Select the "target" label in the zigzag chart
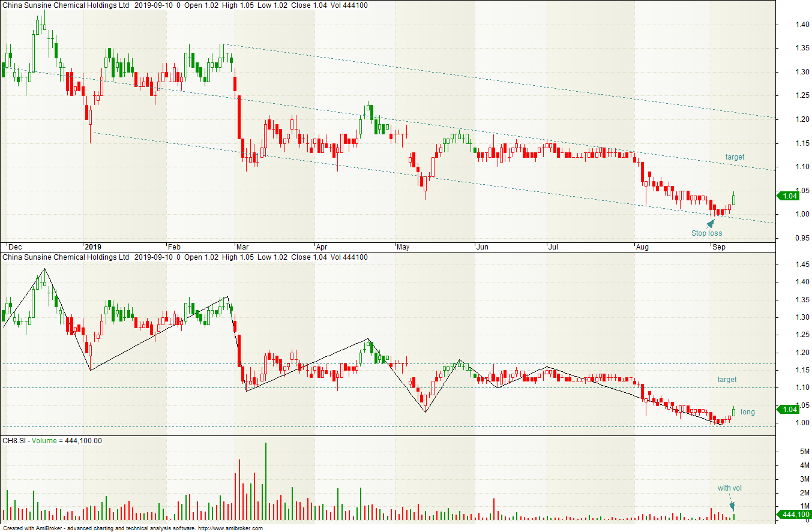Image resolution: width=812 pixels, height=532 pixels. (727, 380)
